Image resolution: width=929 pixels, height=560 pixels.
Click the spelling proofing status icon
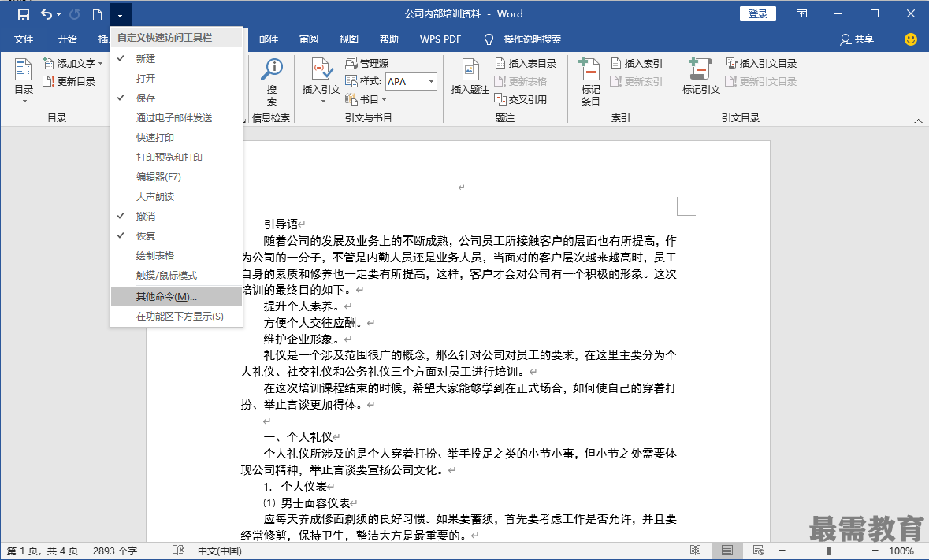[x=178, y=550]
